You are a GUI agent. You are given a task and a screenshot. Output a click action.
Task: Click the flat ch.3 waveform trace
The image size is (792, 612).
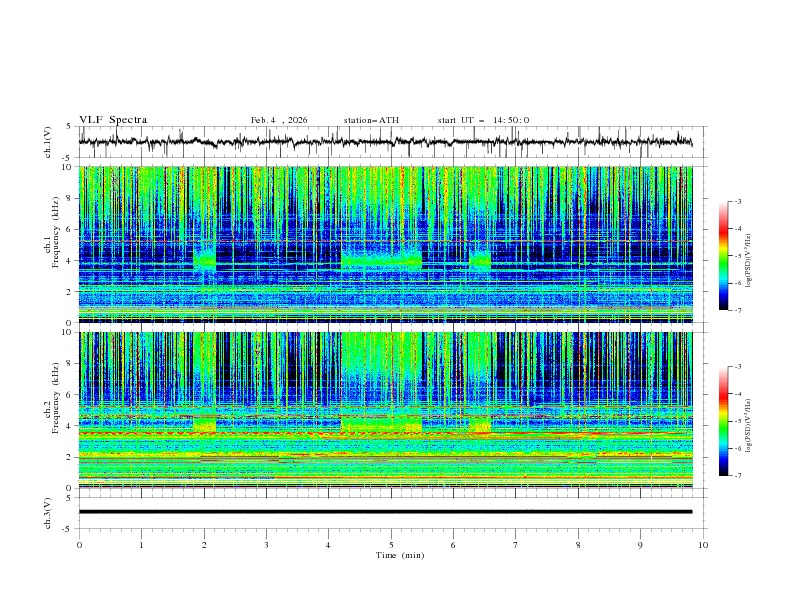pyautogui.click(x=385, y=512)
